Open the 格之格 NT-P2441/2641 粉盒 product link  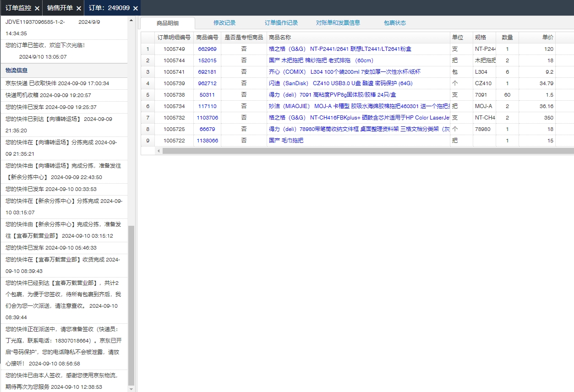coord(340,49)
